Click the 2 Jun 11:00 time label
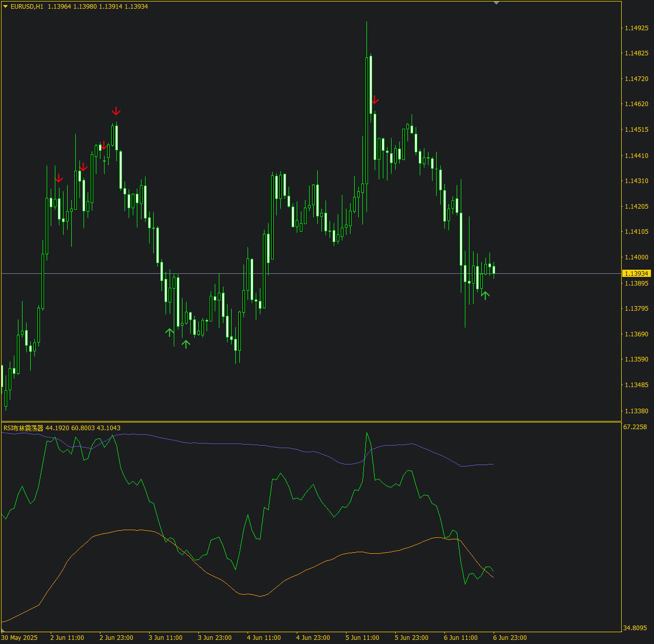Image resolution: width=654 pixels, height=644 pixels. pos(67,638)
